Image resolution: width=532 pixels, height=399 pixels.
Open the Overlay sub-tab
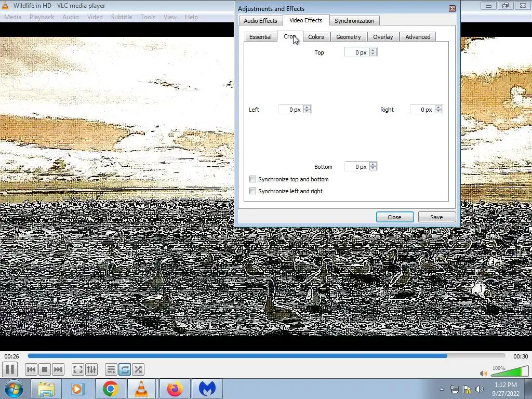[x=383, y=37]
